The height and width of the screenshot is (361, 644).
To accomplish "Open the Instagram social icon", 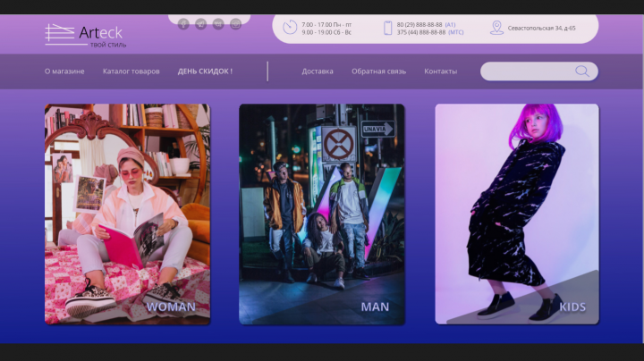I will [x=236, y=24].
